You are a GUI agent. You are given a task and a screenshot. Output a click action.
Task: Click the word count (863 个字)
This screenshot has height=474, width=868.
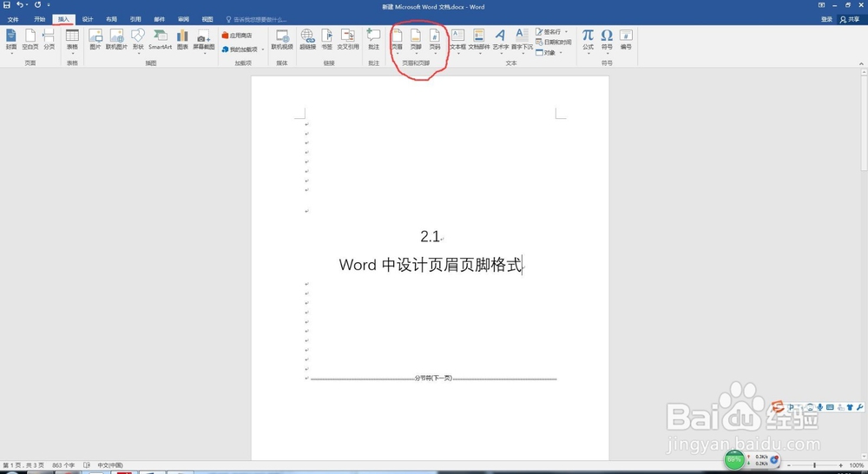pos(63,465)
